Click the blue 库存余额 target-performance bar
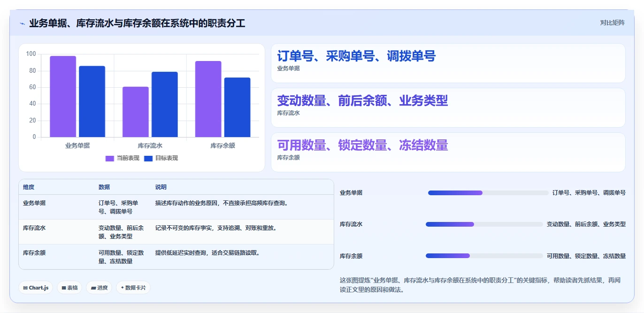 click(238, 107)
